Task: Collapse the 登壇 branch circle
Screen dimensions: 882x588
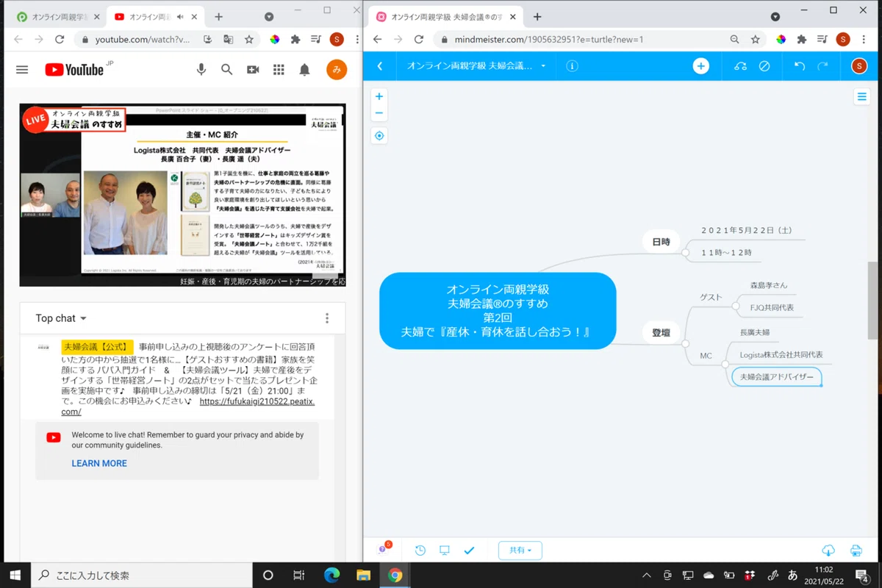Action: tap(685, 344)
